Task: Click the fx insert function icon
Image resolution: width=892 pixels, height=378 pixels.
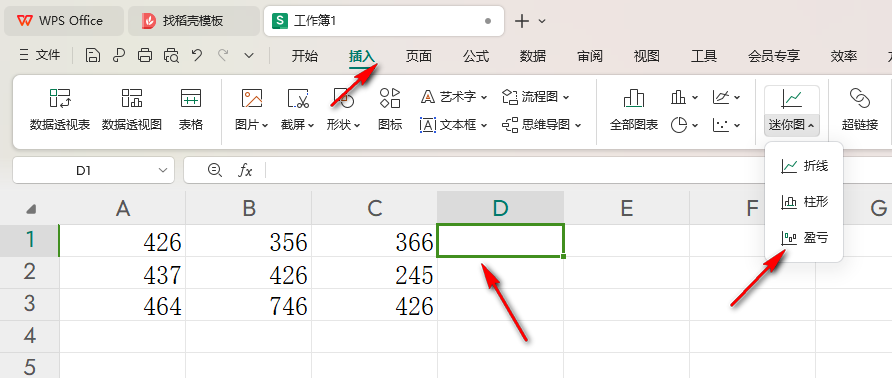Action: (x=245, y=170)
